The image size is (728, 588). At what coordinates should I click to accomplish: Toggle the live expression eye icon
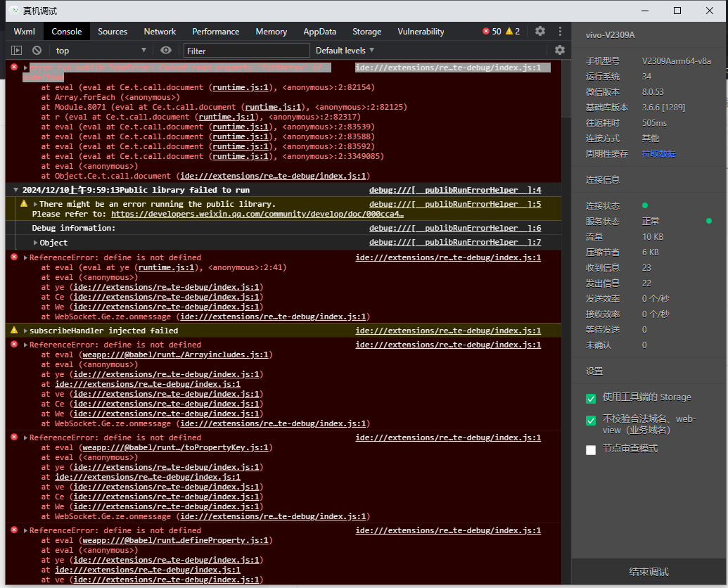click(166, 50)
